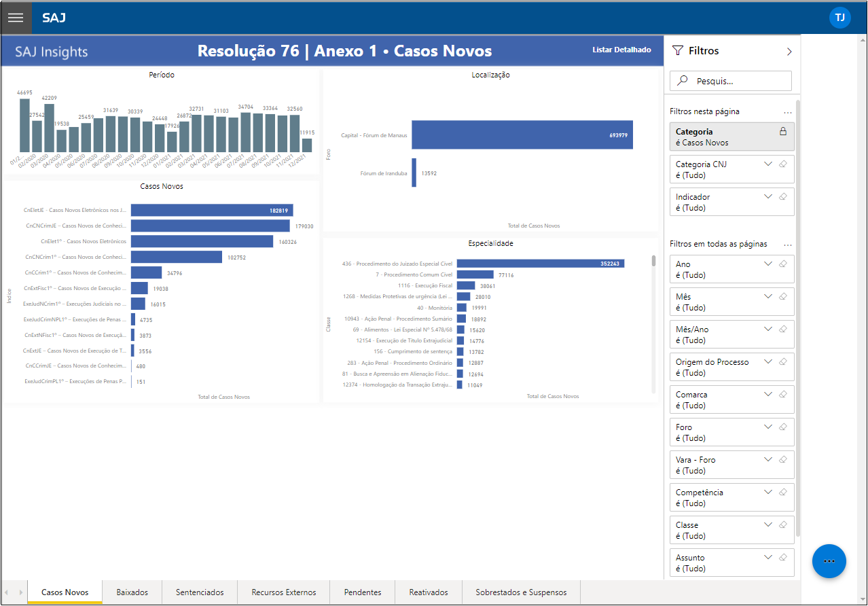
Task: Click the Filtros pane vertical scrollbar
Action: coord(798,319)
